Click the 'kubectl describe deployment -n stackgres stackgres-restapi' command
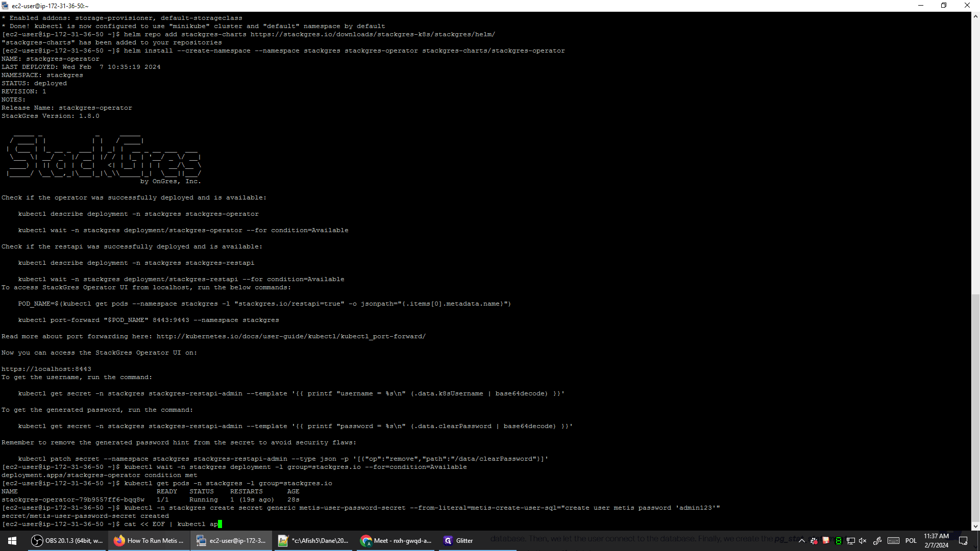 point(136,263)
